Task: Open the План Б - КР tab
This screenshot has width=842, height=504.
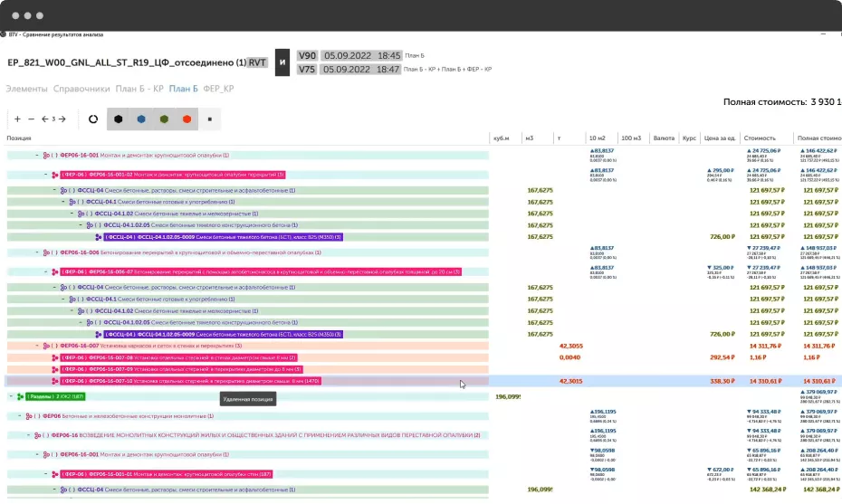Action: point(139,89)
